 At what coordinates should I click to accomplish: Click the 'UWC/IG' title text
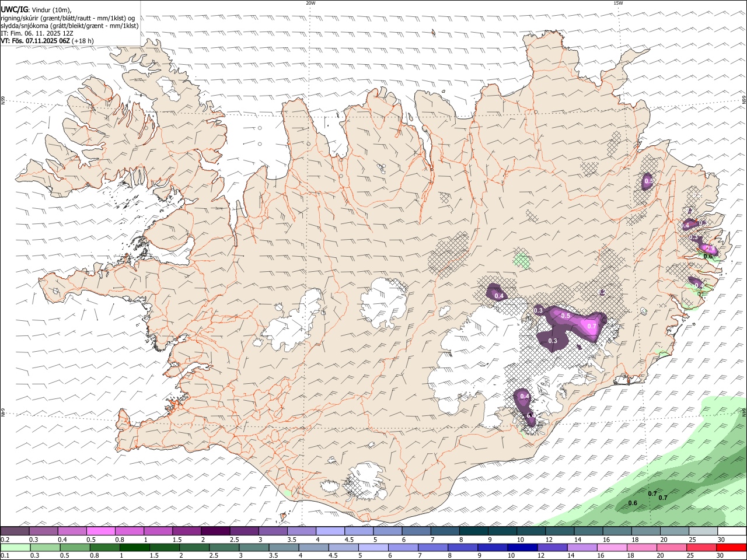coord(14,10)
